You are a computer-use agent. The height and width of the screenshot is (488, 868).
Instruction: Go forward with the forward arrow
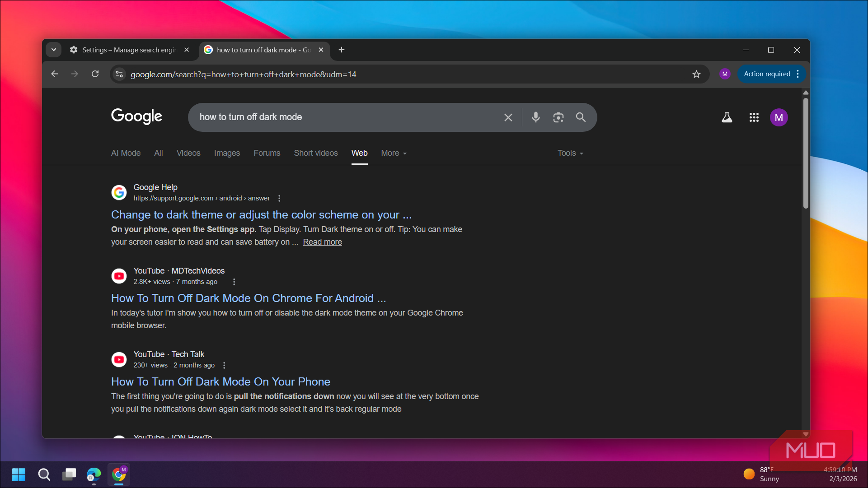click(x=75, y=74)
